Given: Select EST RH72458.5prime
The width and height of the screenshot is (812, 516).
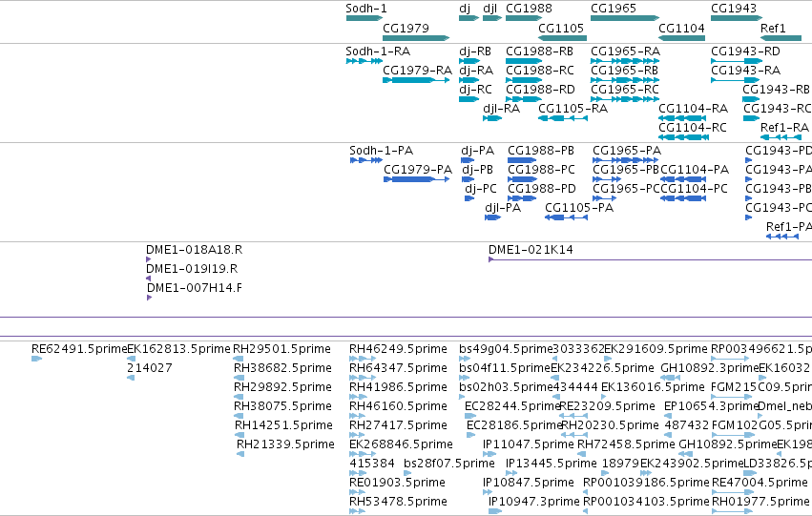Looking at the screenshot, I should (x=626, y=444).
